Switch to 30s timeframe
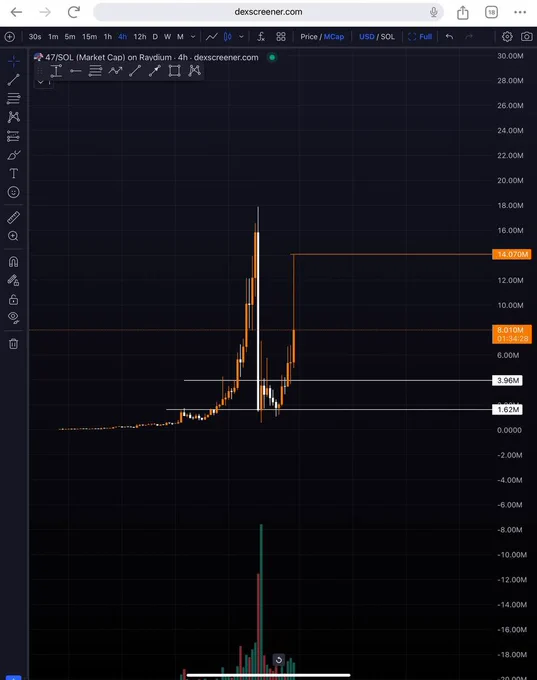 [35, 37]
